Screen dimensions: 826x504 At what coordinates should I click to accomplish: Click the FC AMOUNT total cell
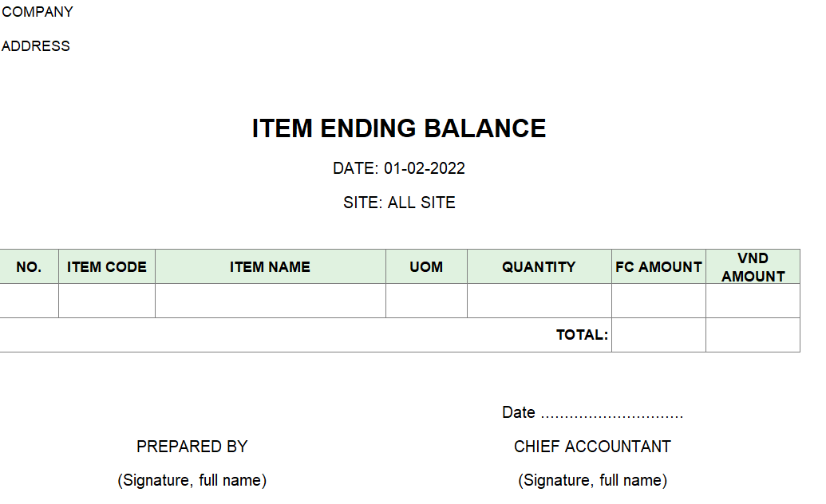pyautogui.click(x=658, y=335)
